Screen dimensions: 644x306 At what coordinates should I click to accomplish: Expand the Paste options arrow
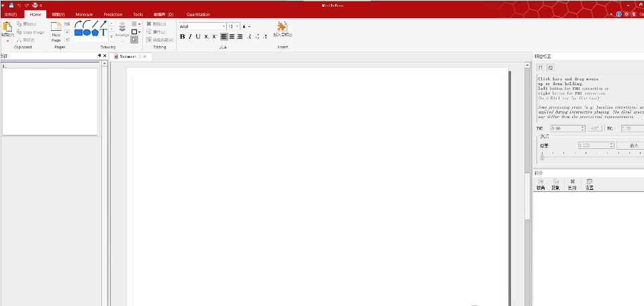click(x=7, y=41)
